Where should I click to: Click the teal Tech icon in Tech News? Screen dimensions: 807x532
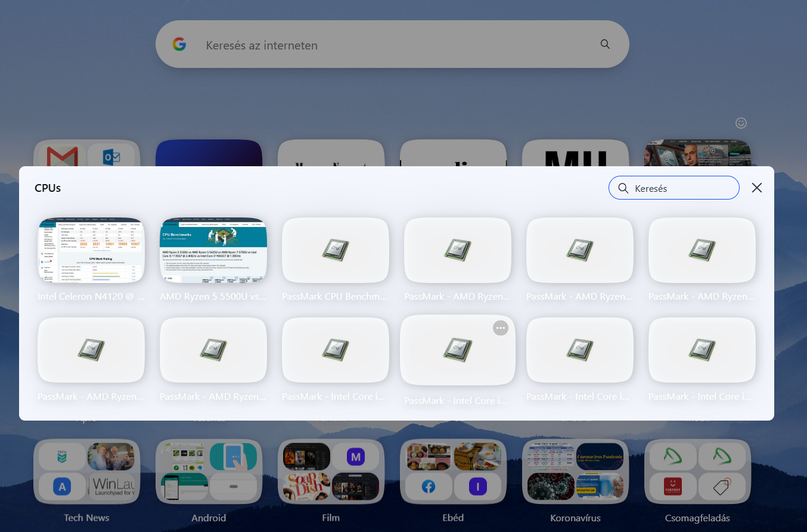tap(62, 457)
